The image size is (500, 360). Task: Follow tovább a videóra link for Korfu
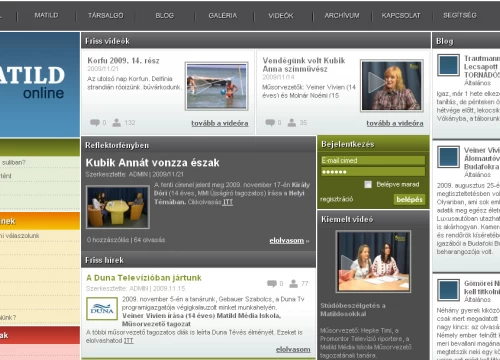coord(220,123)
